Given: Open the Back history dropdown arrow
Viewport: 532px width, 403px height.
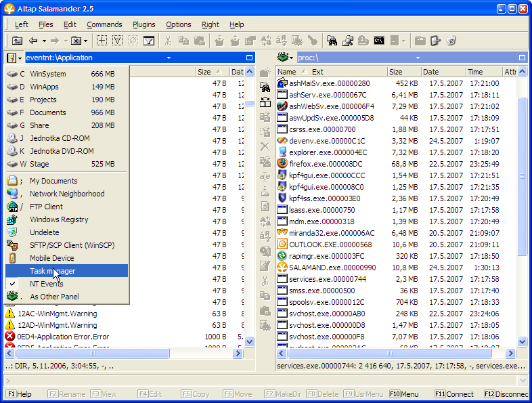Looking at the screenshot, I should 44,41.
